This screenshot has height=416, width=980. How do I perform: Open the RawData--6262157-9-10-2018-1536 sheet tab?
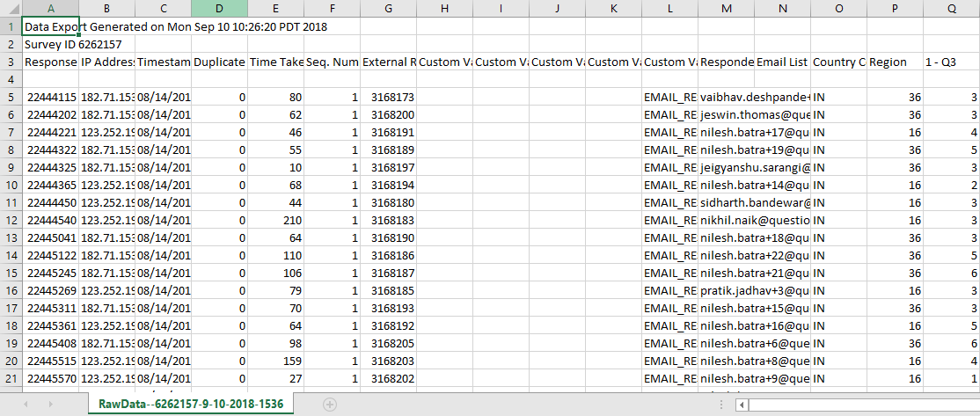coord(191,405)
